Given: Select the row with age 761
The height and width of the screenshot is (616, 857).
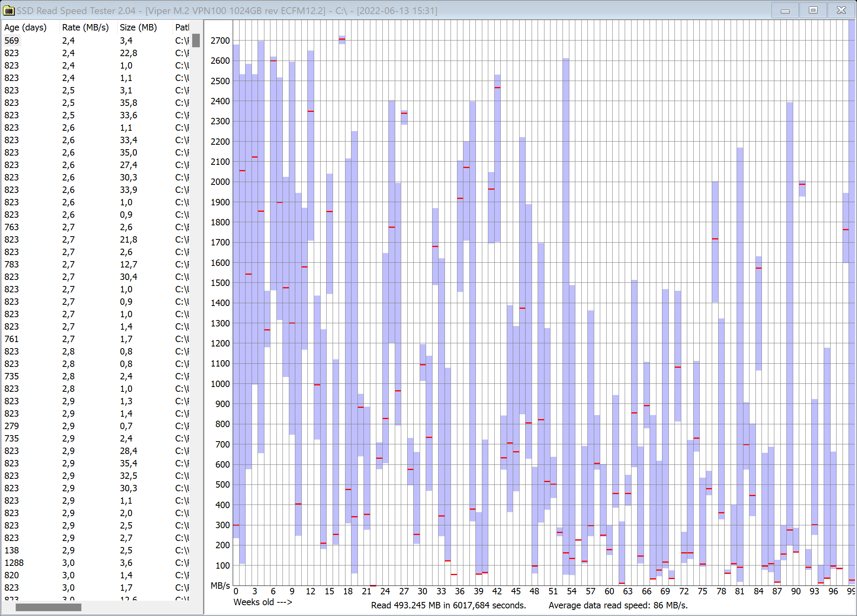Looking at the screenshot, I should coord(12,339).
